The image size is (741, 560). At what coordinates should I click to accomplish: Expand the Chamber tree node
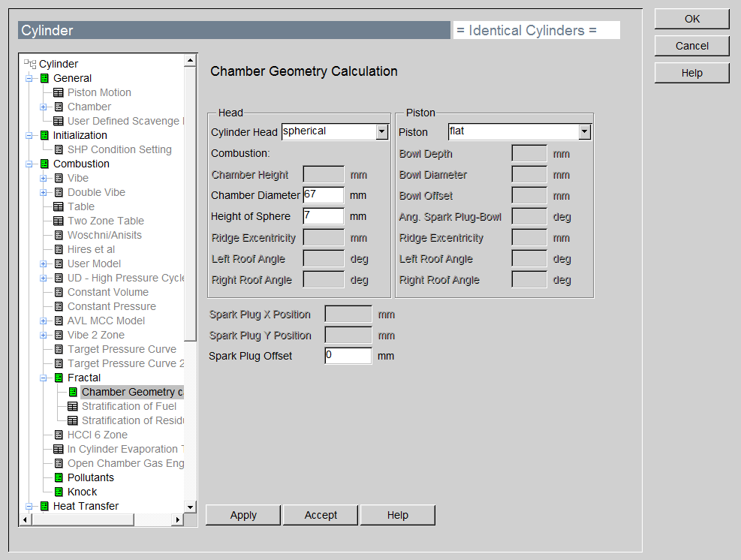[x=43, y=107]
